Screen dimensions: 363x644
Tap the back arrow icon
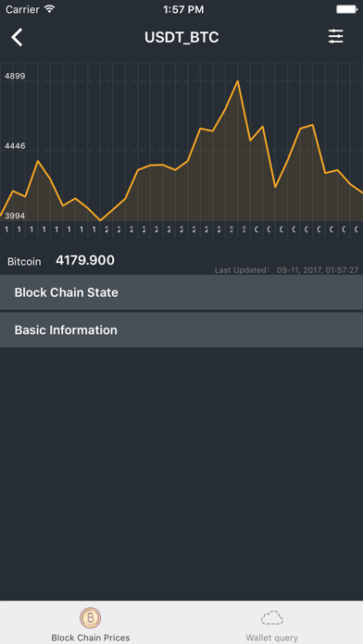[17, 37]
